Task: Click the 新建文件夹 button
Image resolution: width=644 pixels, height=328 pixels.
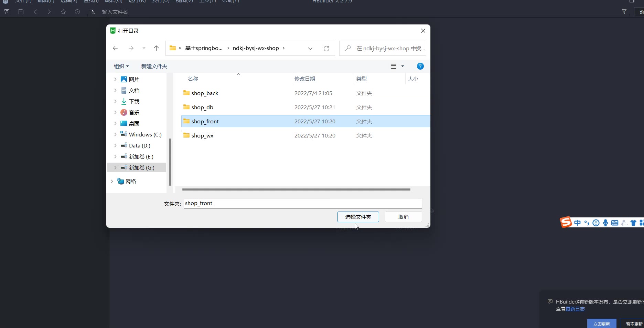Action: click(154, 66)
